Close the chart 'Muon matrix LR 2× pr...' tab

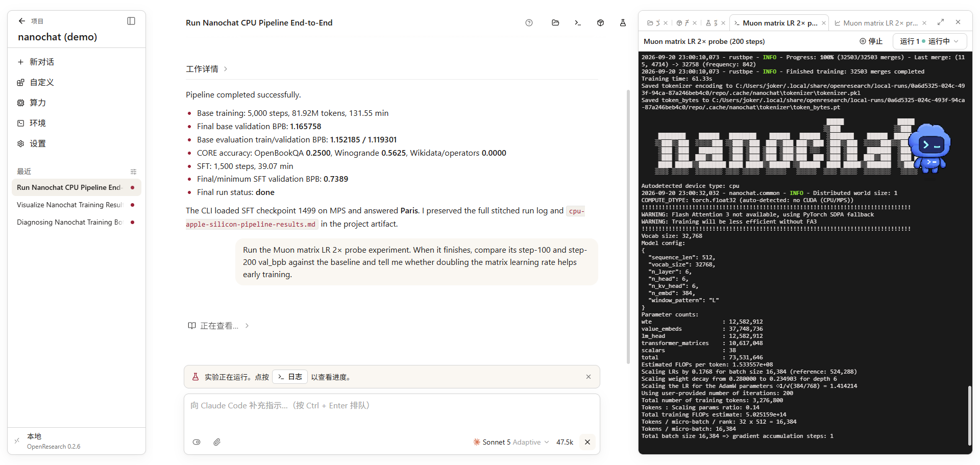click(924, 23)
